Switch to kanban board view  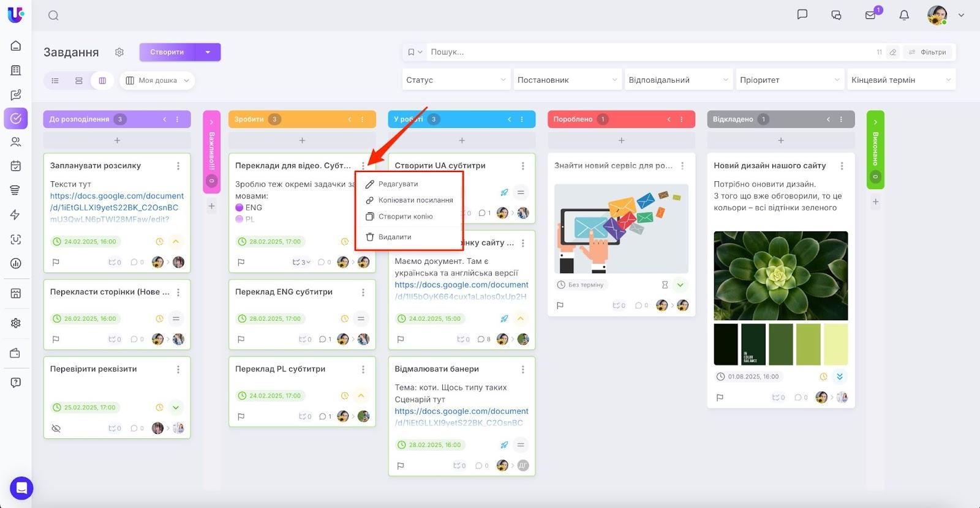[102, 80]
